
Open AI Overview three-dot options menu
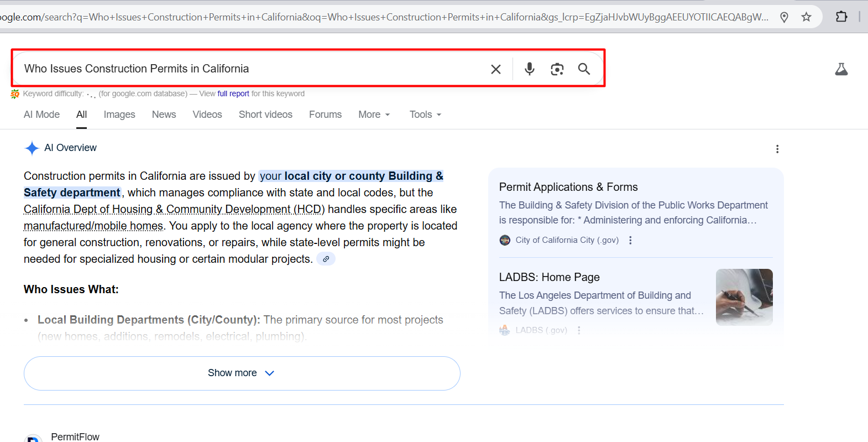777,149
